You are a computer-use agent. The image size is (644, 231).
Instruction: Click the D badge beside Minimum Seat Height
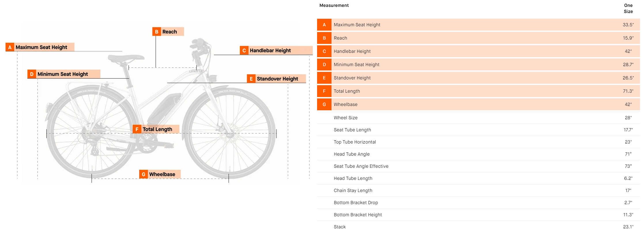[x=32, y=74]
